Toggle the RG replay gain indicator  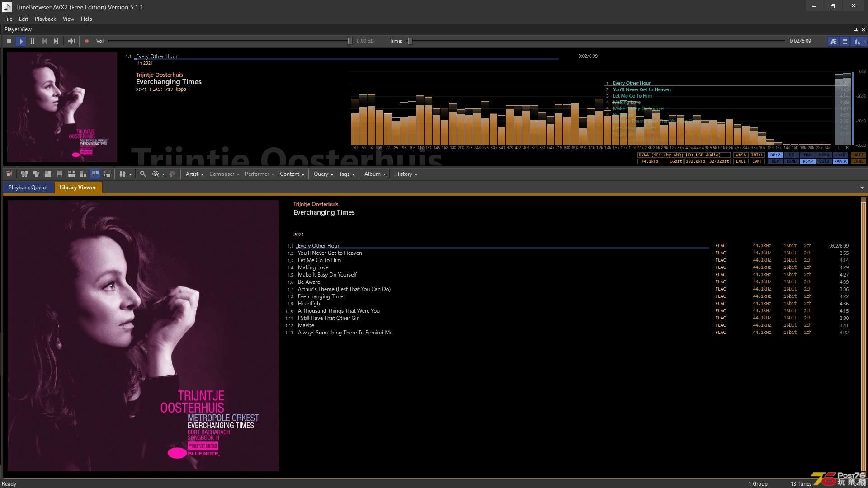coord(791,155)
